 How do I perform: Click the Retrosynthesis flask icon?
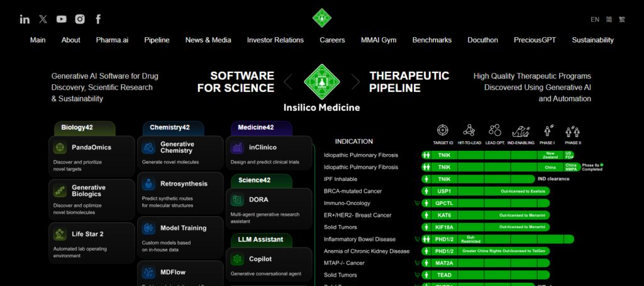[148, 184]
